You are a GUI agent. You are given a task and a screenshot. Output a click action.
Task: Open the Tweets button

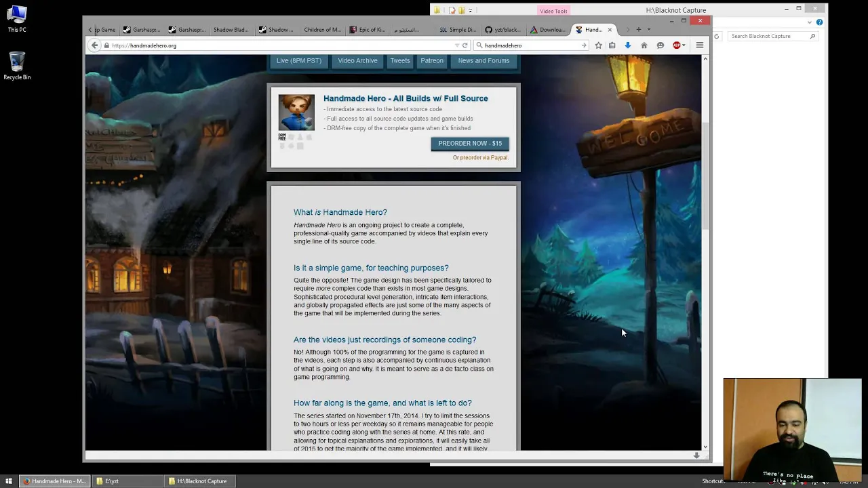pos(400,60)
